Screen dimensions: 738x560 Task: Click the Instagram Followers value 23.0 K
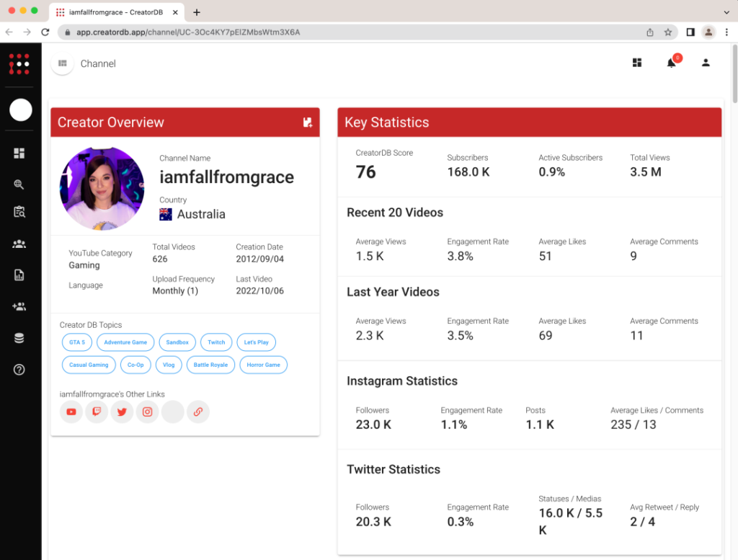coord(374,425)
